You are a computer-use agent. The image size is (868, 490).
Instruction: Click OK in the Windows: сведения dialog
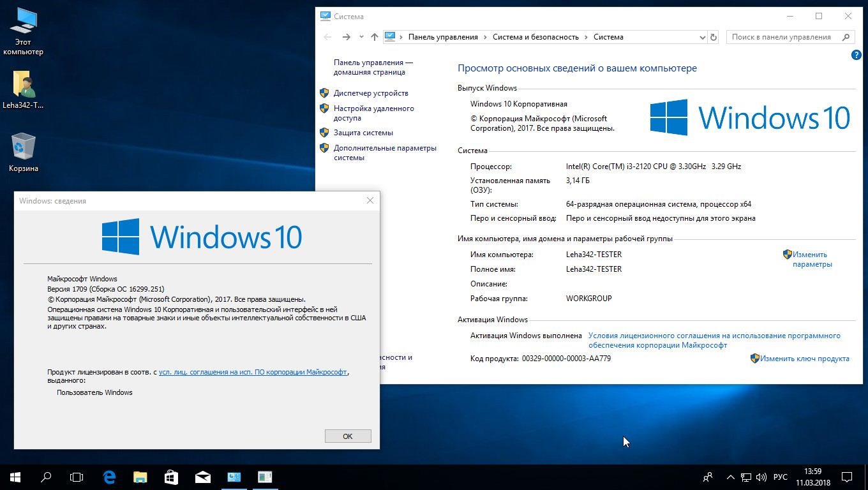[x=348, y=436]
